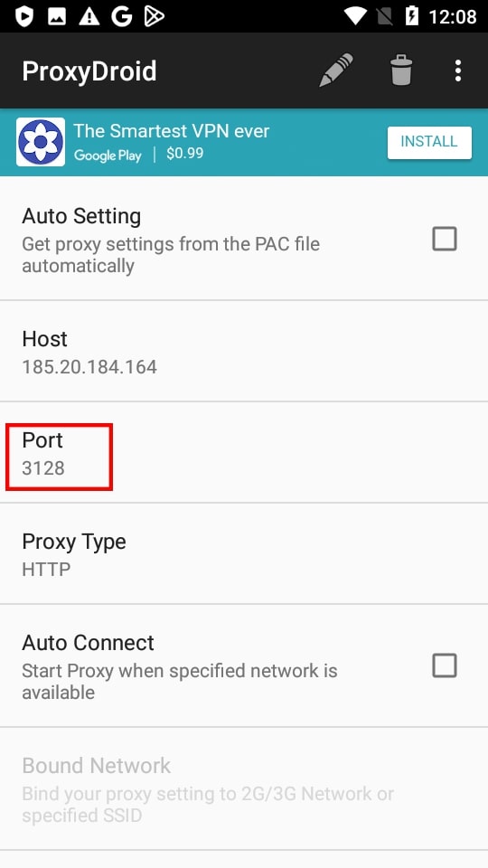Tap the VPN ad flower app icon
Viewport: 488px width, 868px height.
pyautogui.click(x=41, y=142)
